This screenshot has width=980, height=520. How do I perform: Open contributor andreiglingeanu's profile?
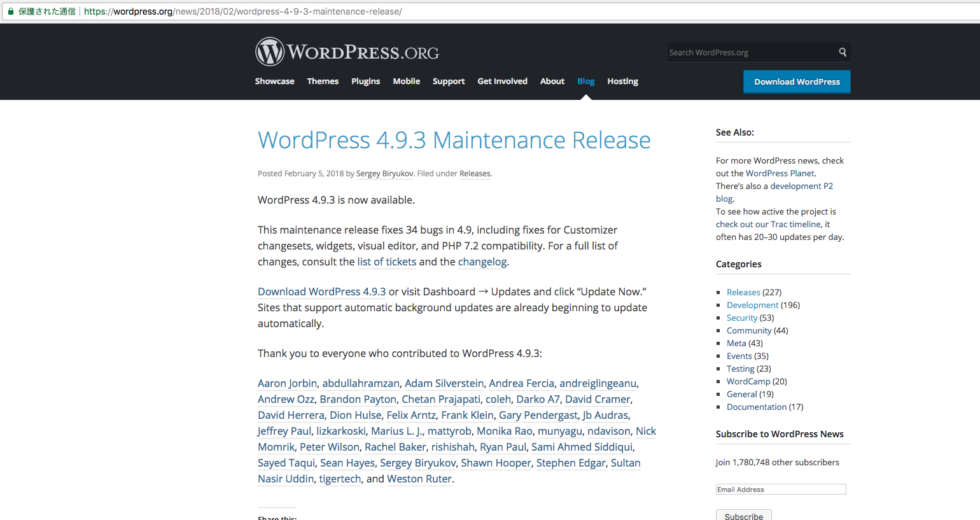point(598,383)
